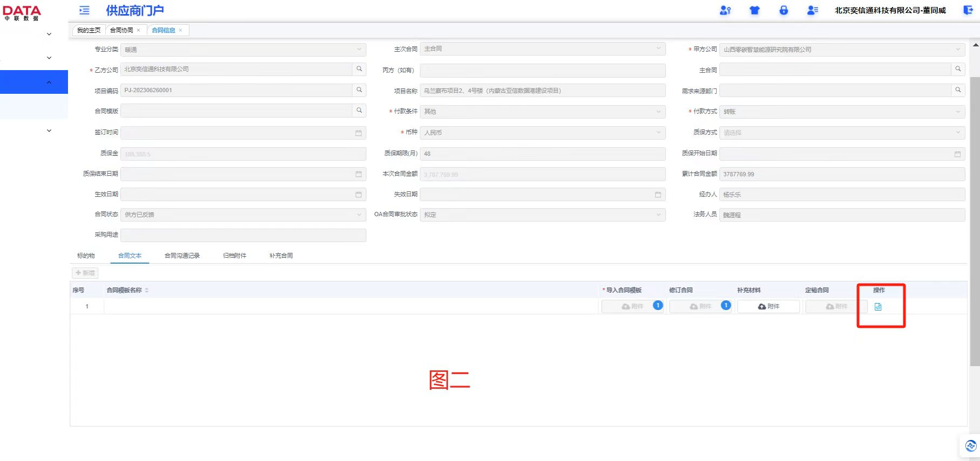Click the 累计合同金额 field 3787769.99
This screenshot has height=461, width=980.
point(842,174)
